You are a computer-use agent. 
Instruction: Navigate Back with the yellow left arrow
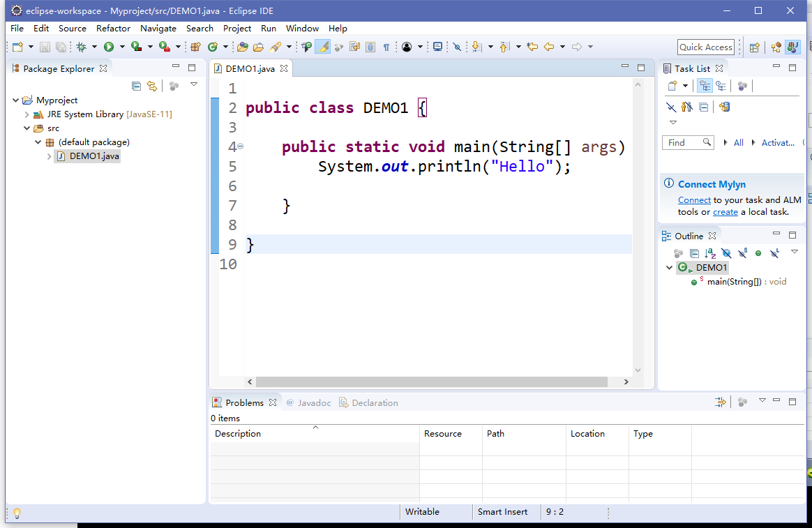(549, 47)
